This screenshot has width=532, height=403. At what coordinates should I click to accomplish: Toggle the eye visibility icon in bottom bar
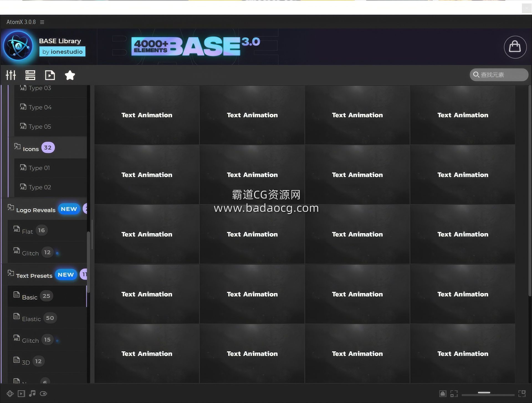(44, 394)
